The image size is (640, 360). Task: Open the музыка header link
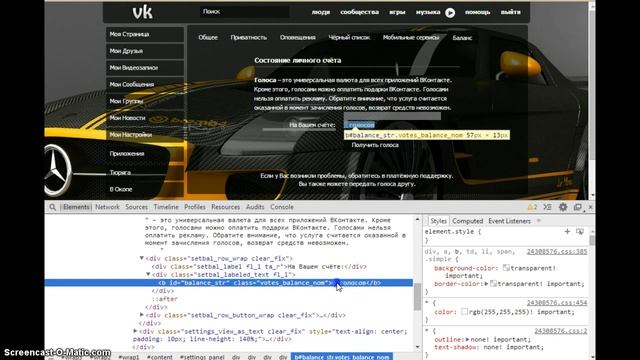coord(428,12)
